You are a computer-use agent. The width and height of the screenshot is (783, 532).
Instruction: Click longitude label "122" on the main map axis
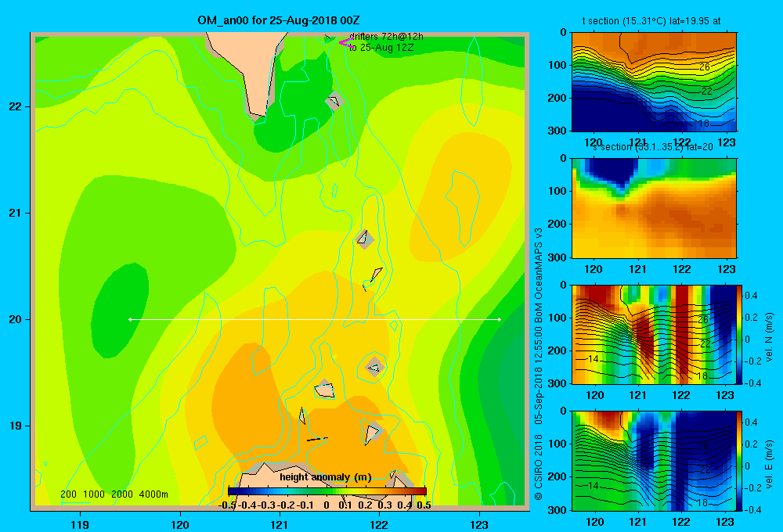[379, 524]
